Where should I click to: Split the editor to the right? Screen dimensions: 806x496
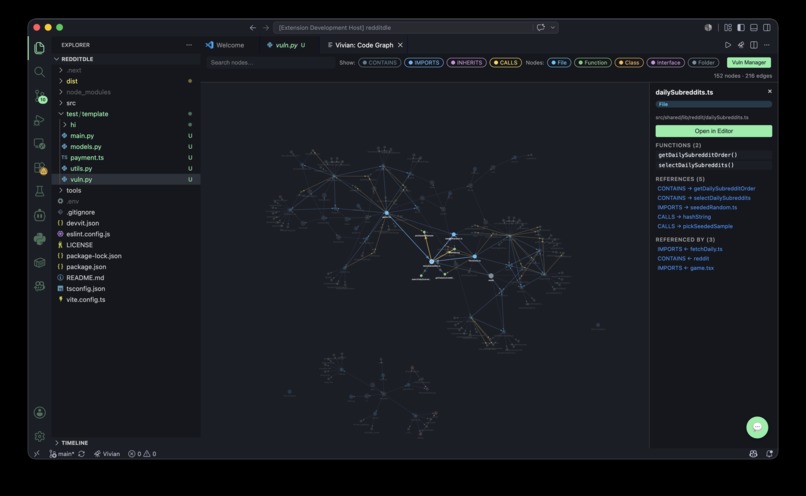754,45
